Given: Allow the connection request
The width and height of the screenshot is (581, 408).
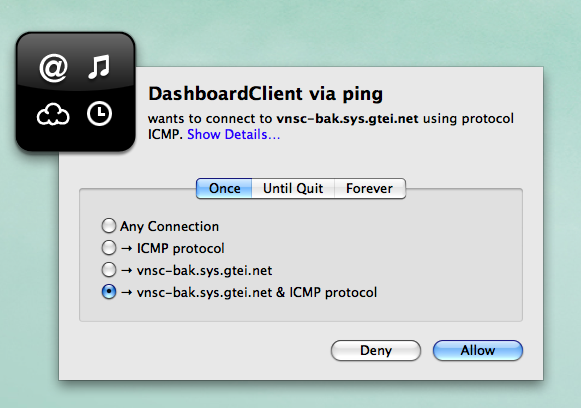Looking at the screenshot, I should pos(478,351).
